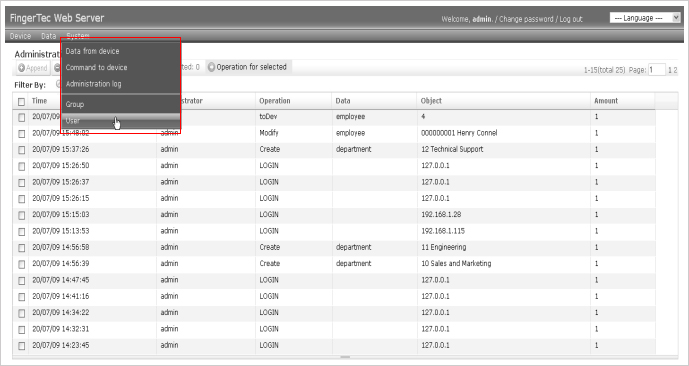This screenshot has width=689, height=366.
Task: Click the Log out link
Action: point(571,19)
